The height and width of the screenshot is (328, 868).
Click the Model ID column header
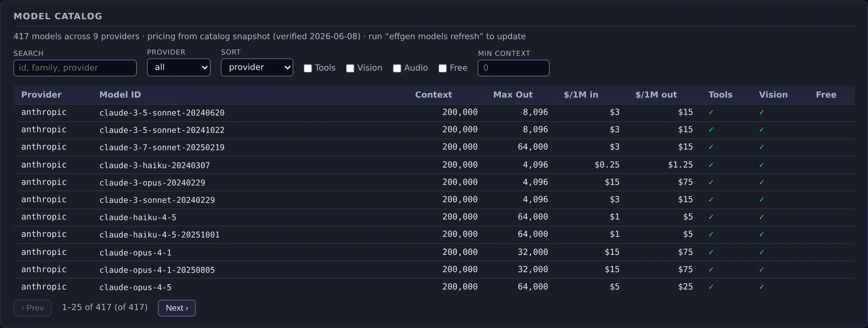pos(120,95)
